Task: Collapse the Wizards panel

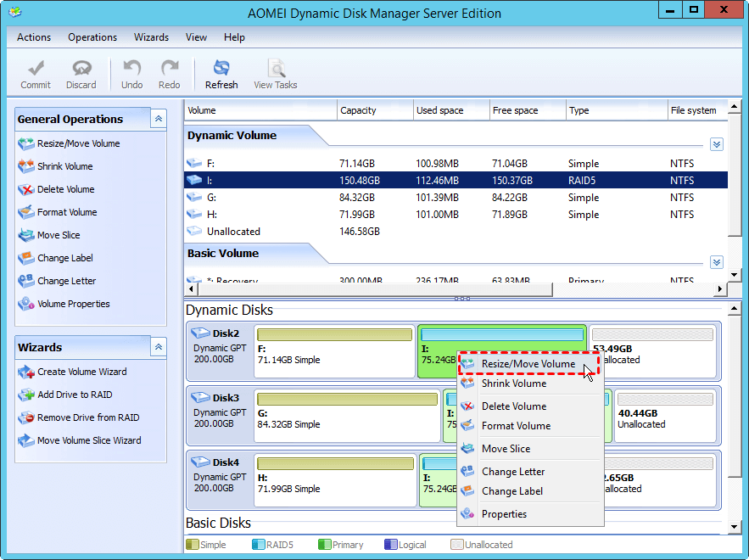Action: (x=159, y=347)
